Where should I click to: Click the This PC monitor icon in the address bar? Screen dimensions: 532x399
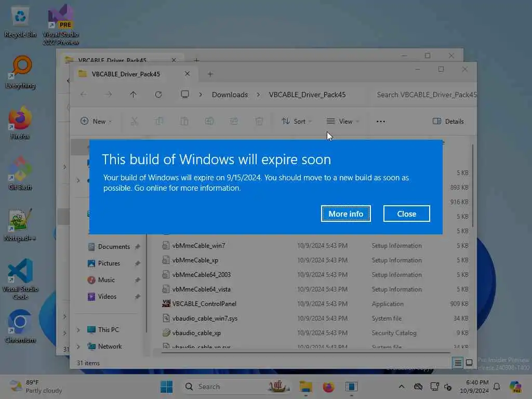185,95
